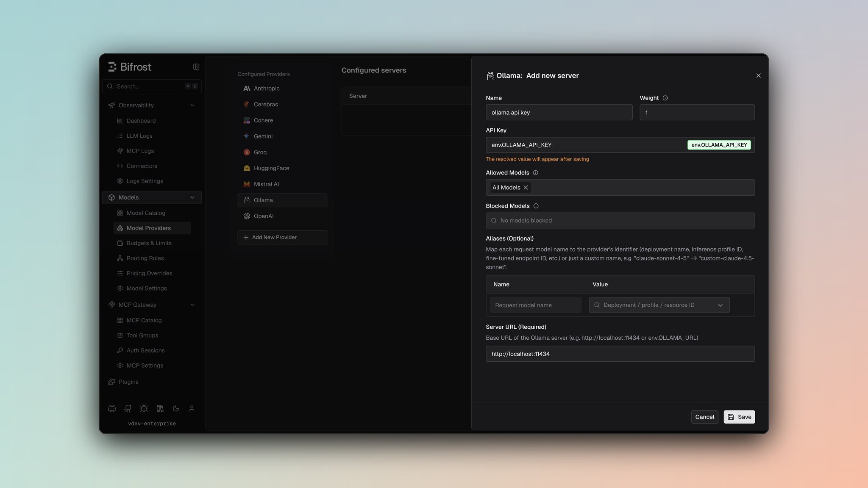Click the Server URL input field
Screen dimensions: 868x488
tap(620, 354)
